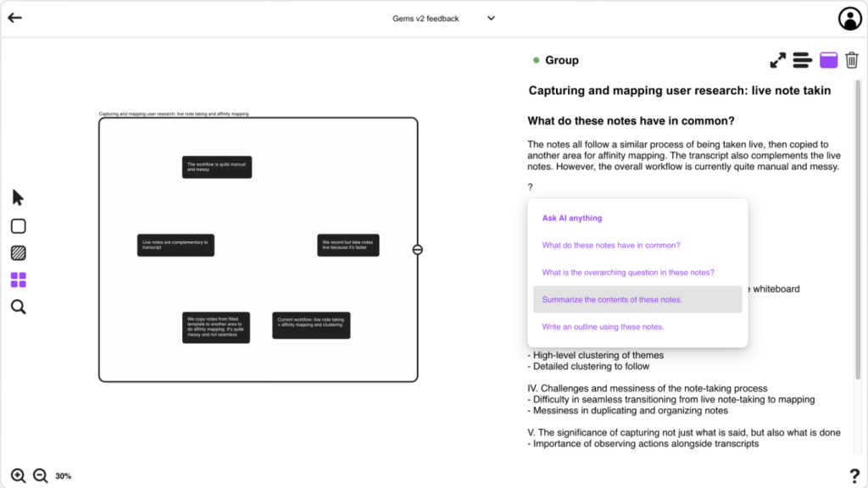
Task: Toggle the purple card view icon
Action: click(828, 60)
